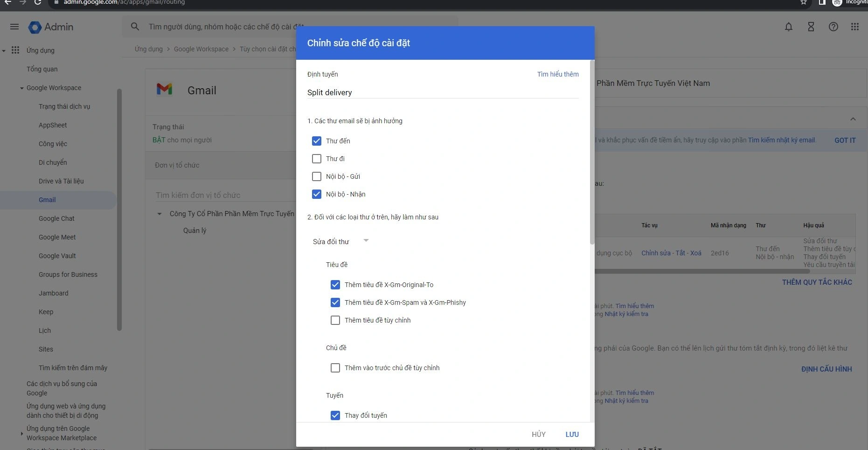Uncheck the Thay đổi tuyến checkbox

[335, 415]
